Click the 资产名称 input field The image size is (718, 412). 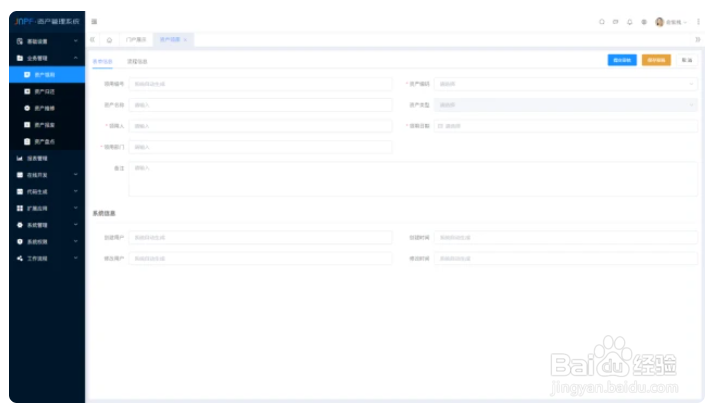click(261, 105)
